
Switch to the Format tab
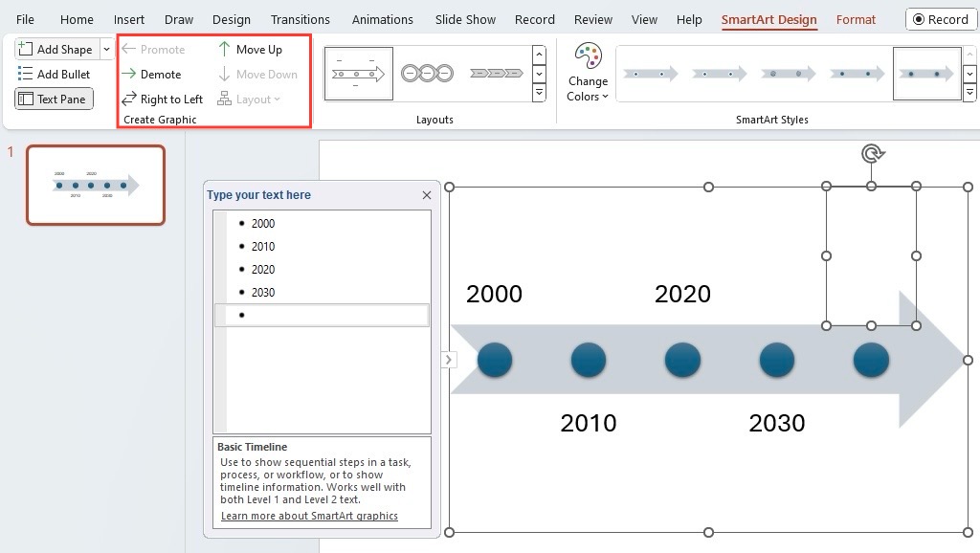click(x=856, y=19)
